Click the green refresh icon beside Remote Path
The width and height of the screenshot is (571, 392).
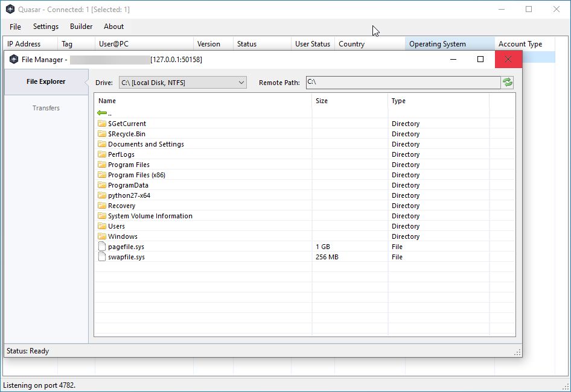coord(507,83)
